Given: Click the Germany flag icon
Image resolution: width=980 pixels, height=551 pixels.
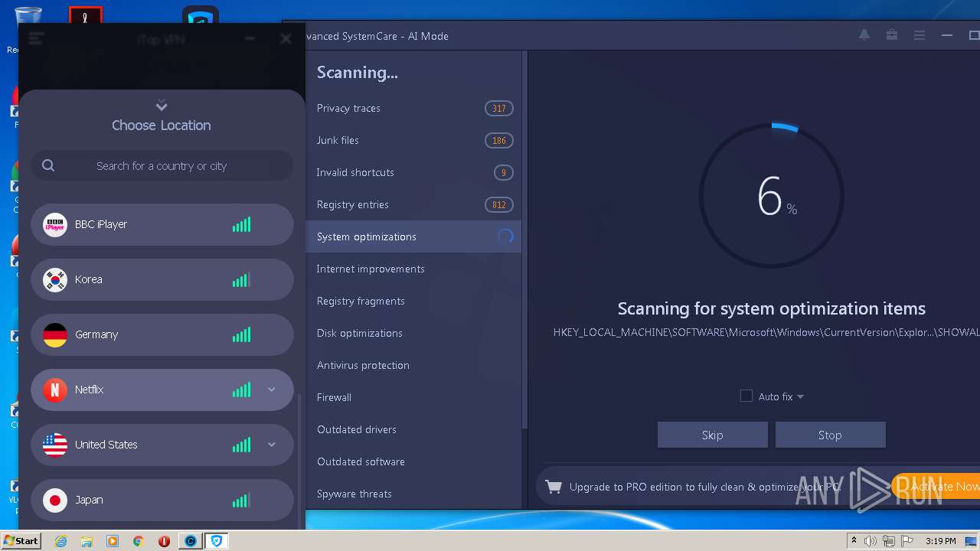Looking at the screenshot, I should [x=55, y=334].
